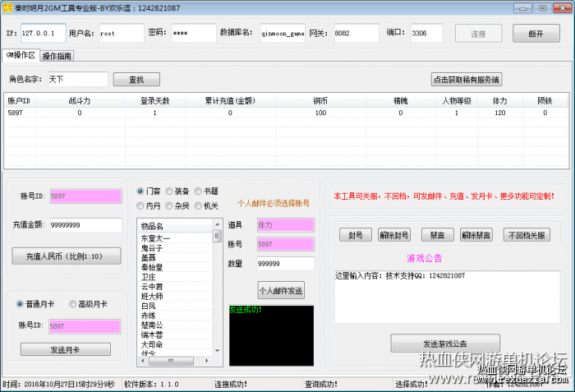Select table row with account ID 5897

[x=286, y=113]
